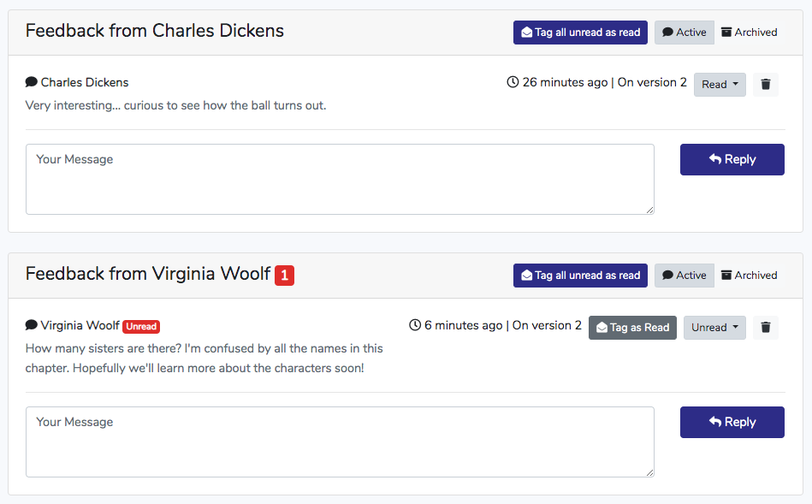Image resolution: width=812 pixels, height=504 pixels.
Task: Click Reply button under Charles Dickens' feedback
Action: point(732,159)
